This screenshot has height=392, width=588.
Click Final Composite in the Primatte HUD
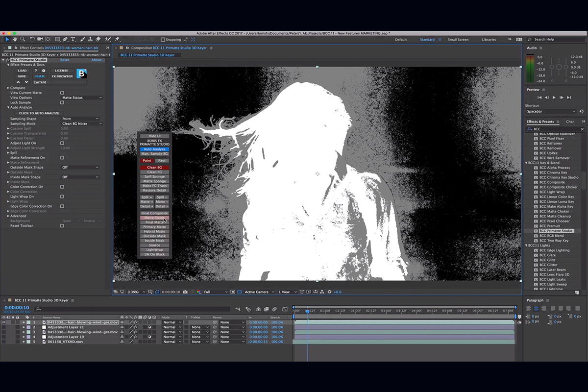155,213
